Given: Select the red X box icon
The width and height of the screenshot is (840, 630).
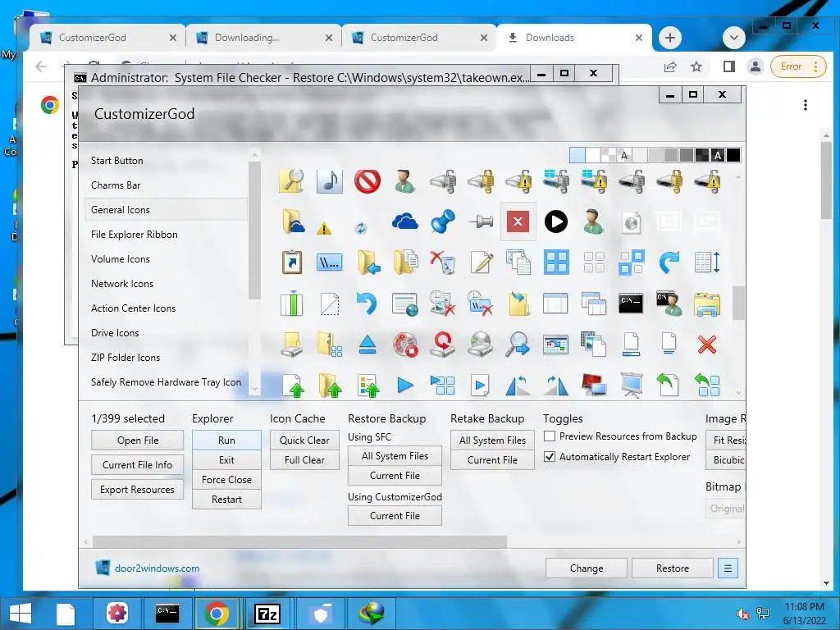Looking at the screenshot, I should pos(518,221).
